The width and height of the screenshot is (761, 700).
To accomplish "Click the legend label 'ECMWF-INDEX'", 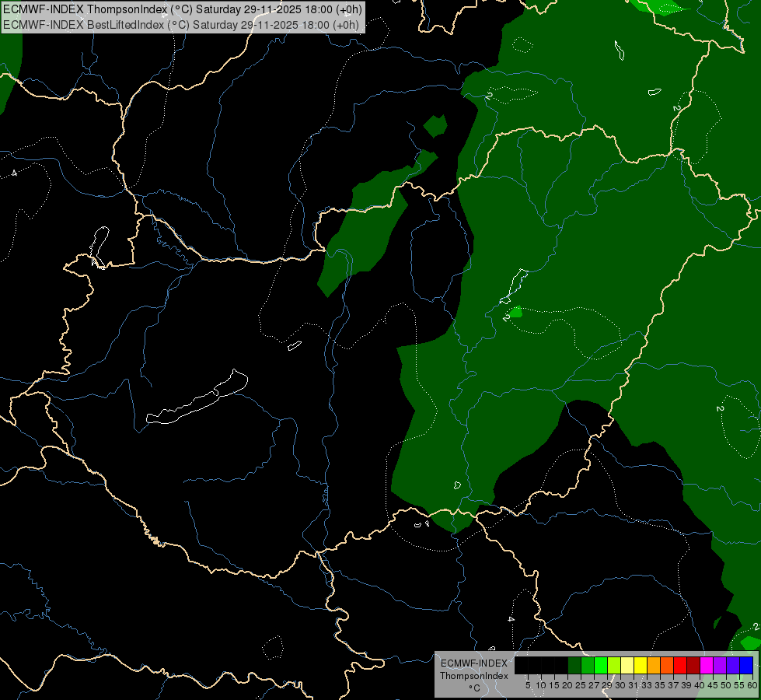I will [474, 663].
